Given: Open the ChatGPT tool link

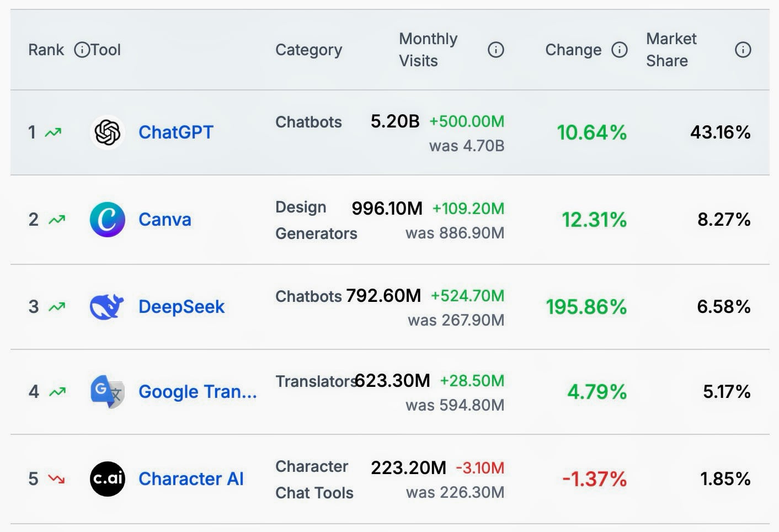Looking at the screenshot, I should 176,132.
